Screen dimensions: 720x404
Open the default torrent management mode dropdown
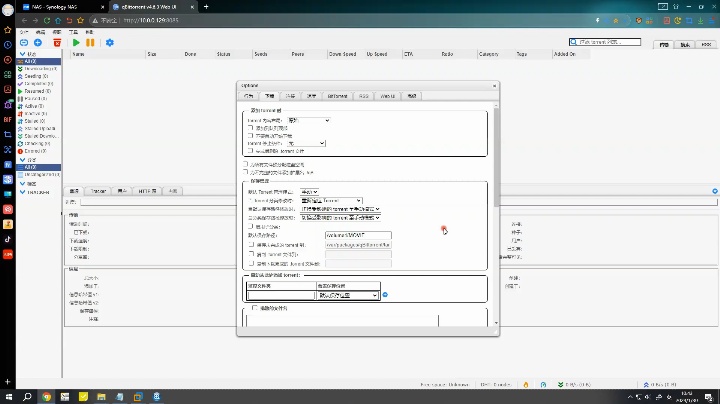309,192
